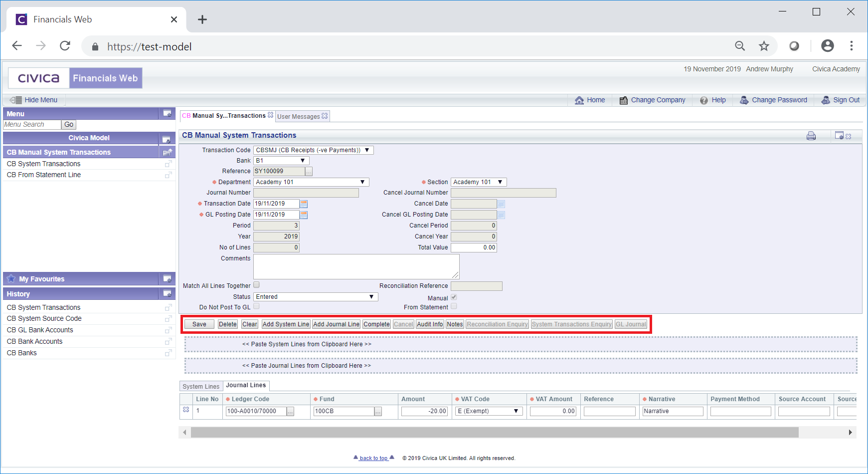Open the Department dropdown

pyautogui.click(x=311, y=182)
